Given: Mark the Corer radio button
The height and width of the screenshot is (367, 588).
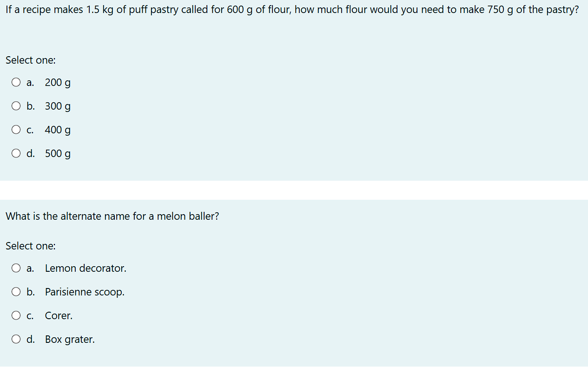Looking at the screenshot, I should pos(16,316).
